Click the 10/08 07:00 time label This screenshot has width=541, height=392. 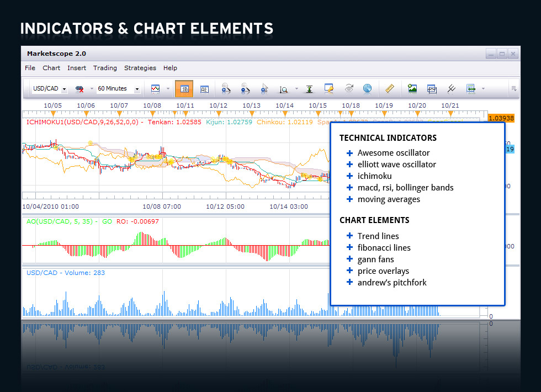pyautogui.click(x=162, y=206)
